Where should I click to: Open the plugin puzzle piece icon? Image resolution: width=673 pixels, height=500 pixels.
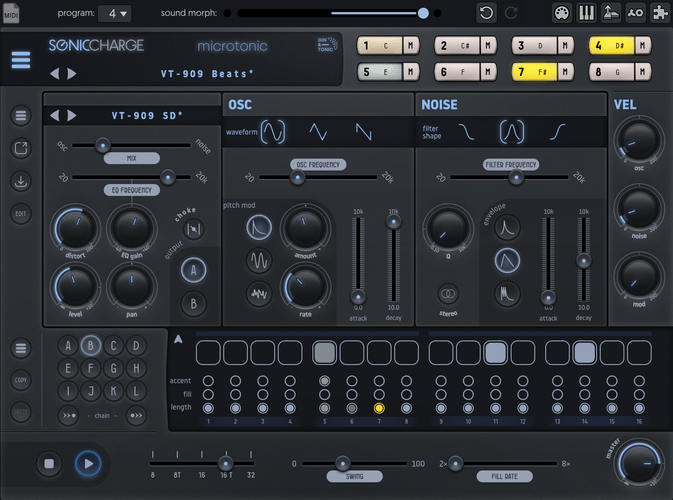[660, 13]
